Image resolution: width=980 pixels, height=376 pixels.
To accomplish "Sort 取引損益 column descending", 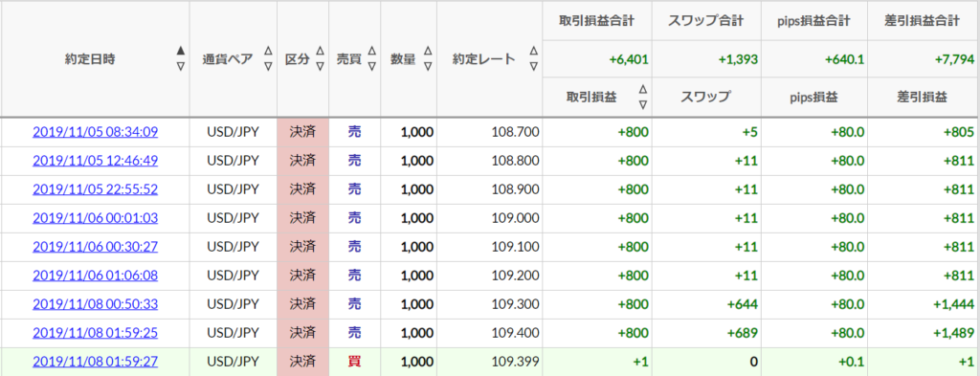I will [643, 104].
